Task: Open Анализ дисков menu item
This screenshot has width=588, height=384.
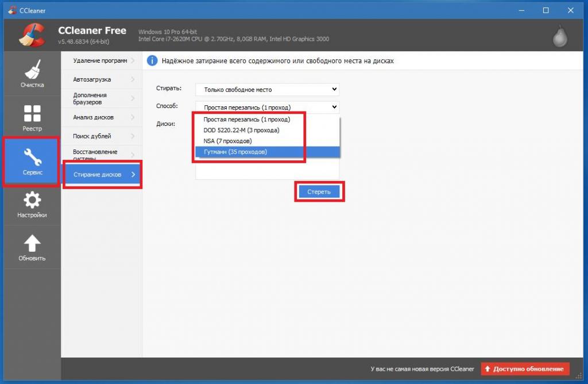Action: (102, 117)
